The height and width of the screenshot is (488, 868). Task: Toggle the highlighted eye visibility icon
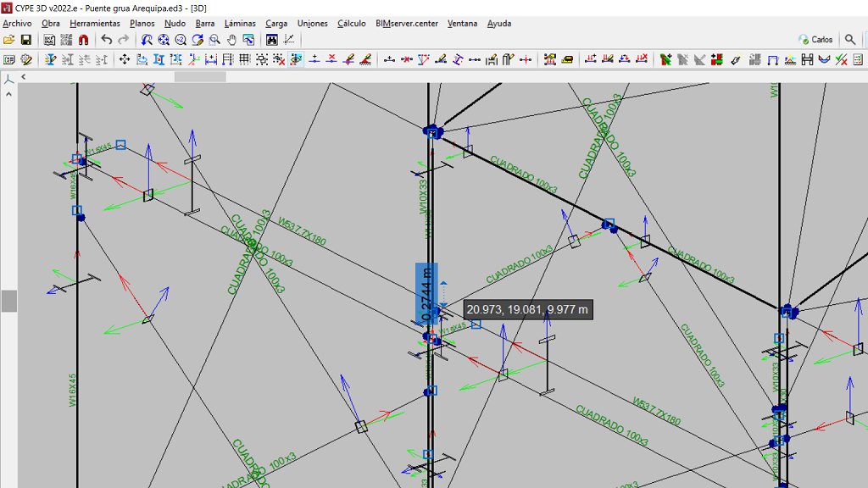click(296, 59)
